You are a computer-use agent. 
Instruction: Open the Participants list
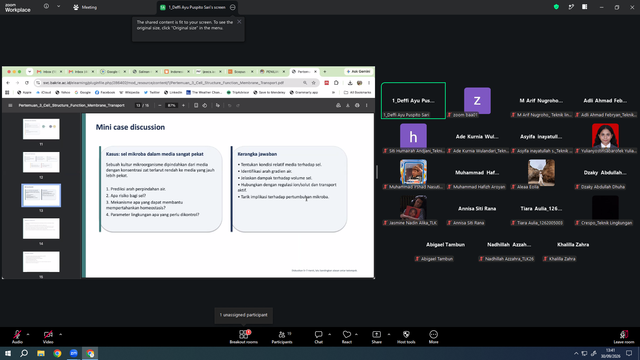[282, 337]
